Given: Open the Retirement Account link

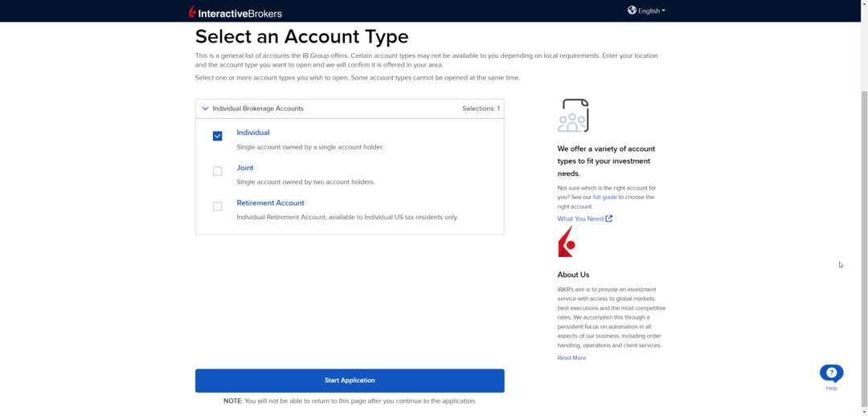Looking at the screenshot, I should click(x=270, y=203).
